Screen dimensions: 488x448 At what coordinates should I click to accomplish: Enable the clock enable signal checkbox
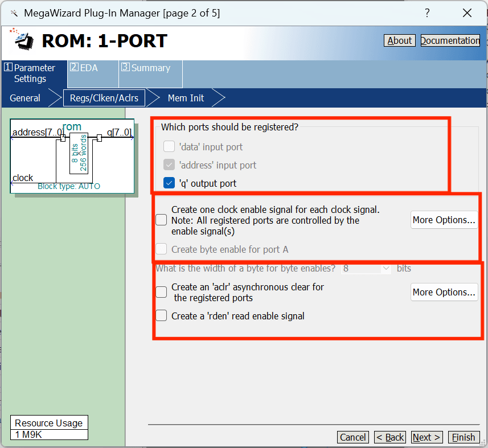click(x=161, y=220)
